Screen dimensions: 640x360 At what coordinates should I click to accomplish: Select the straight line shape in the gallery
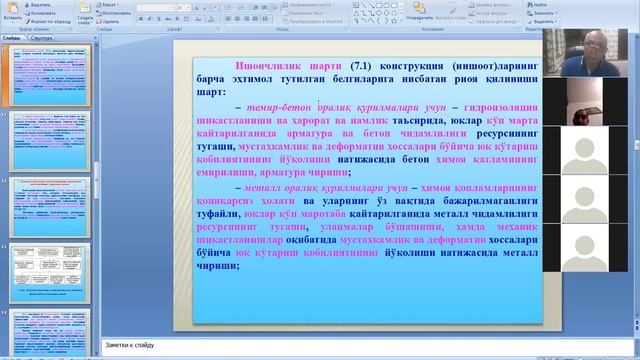pyautogui.click(x=364, y=5)
